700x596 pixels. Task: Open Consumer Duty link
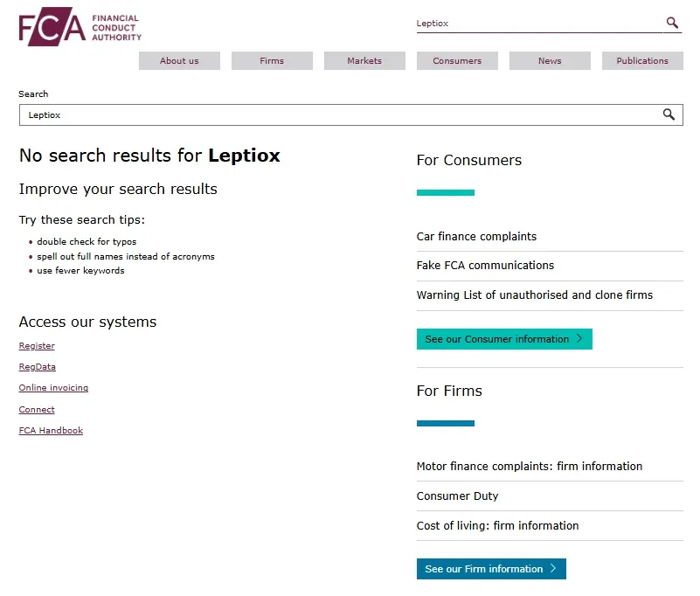tap(457, 496)
